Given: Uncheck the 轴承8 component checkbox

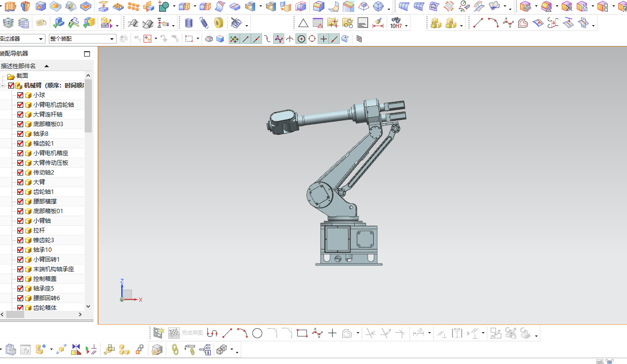Looking at the screenshot, I should click(20, 134).
